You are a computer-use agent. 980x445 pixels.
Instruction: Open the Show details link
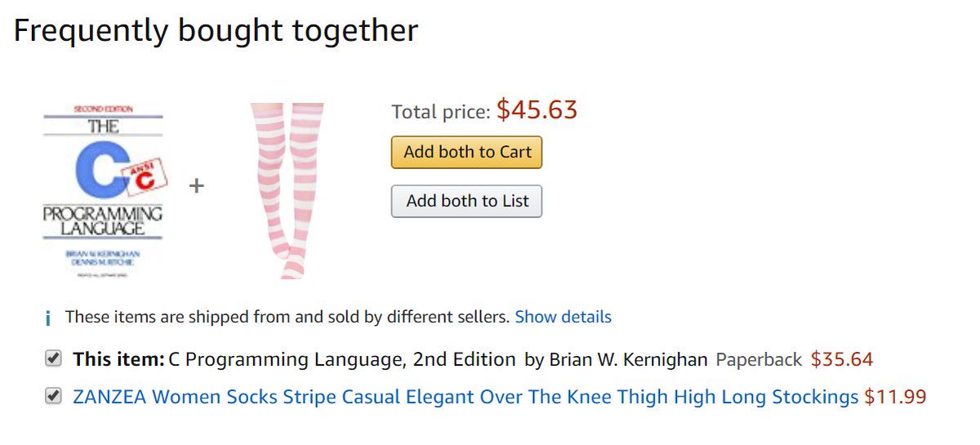(563, 317)
